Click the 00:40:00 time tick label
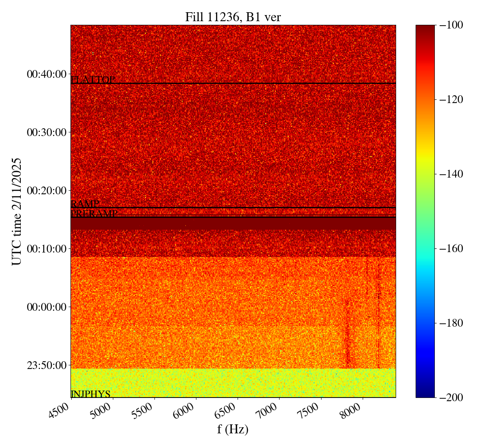Image resolution: width=489 pixels, height=448 pixels. click(46, 74)
